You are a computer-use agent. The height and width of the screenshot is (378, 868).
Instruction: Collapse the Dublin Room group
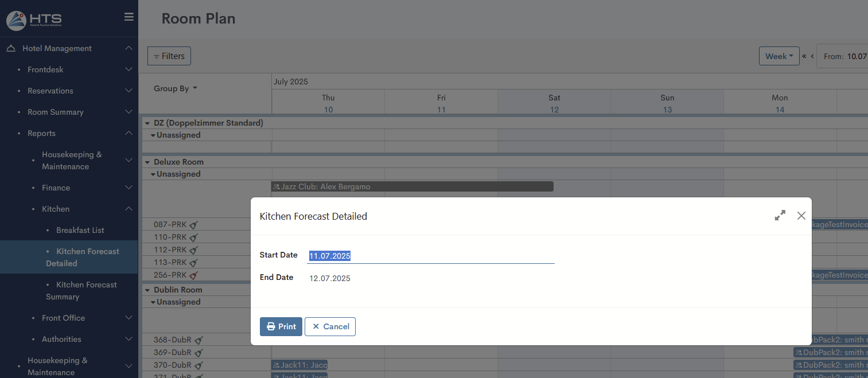point(147,290)
